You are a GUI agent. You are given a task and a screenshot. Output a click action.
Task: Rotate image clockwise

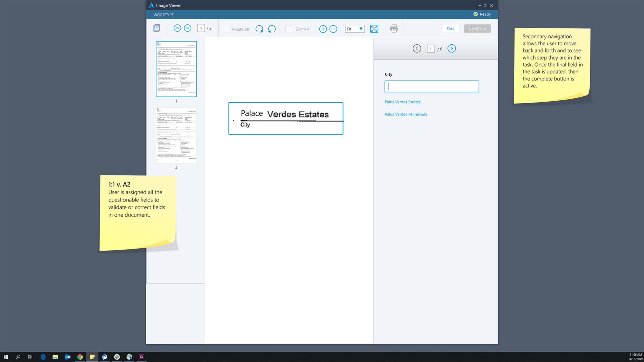[259, 29]
